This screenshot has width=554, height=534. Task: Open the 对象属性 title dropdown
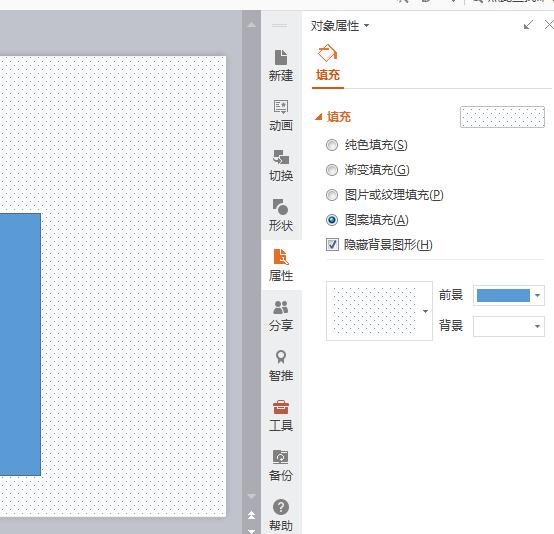tap(366, 25)
